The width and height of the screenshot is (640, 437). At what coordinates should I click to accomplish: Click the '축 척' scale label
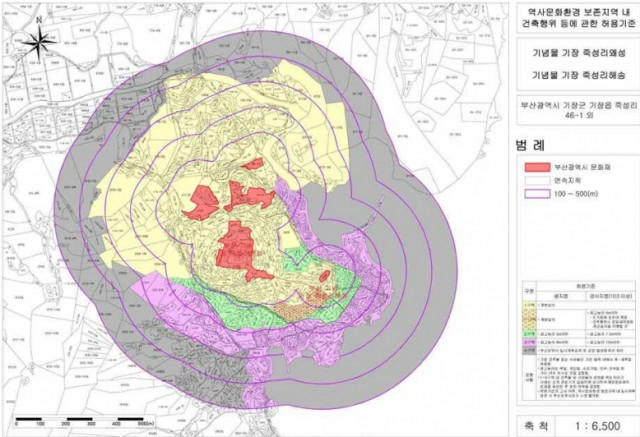click(536, 426)
